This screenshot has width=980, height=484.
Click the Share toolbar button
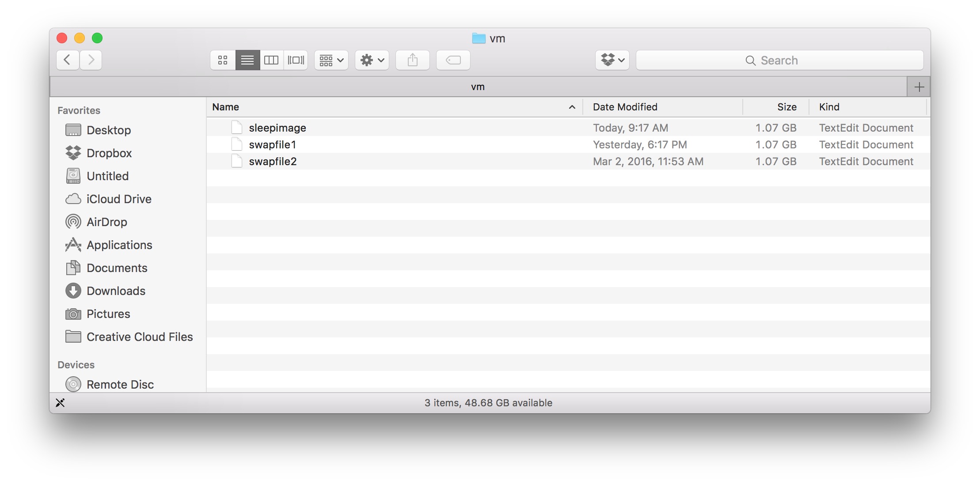point(413,60)
